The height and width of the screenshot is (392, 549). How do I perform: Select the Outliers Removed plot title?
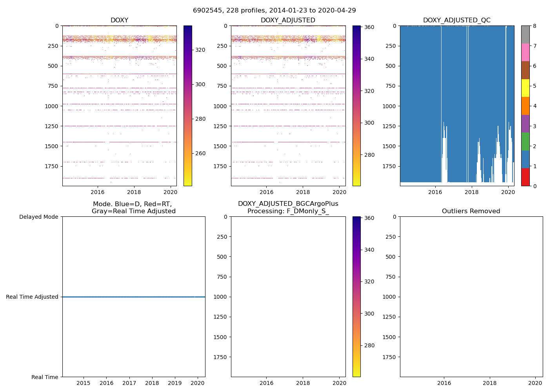[471, 211]
